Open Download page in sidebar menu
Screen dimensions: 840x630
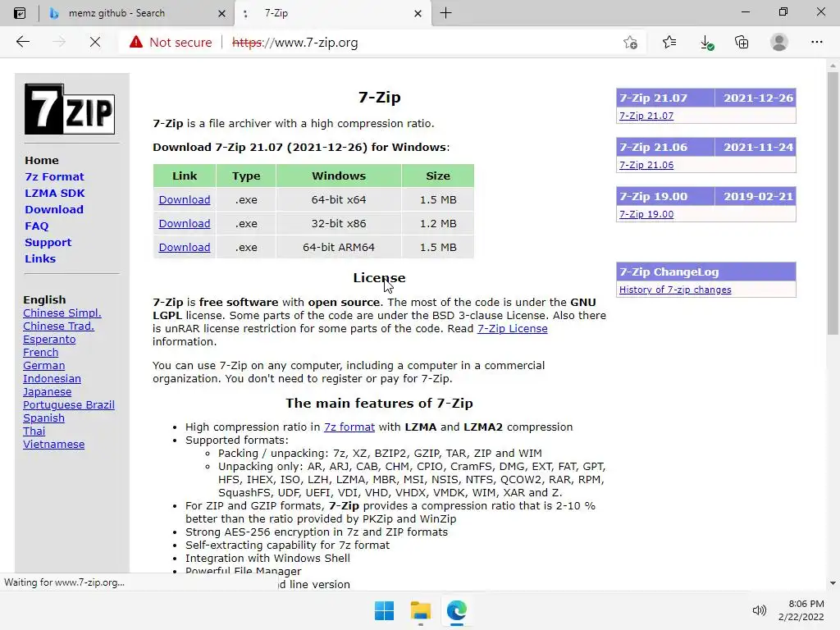(54, 209)
